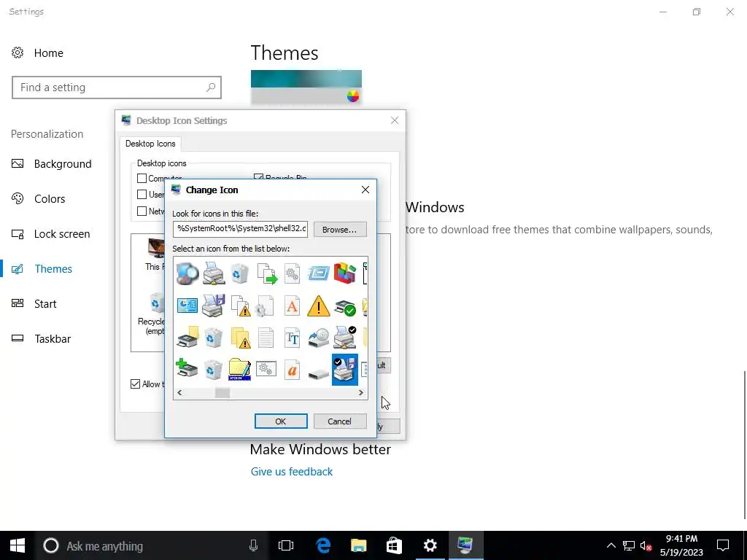This screenshot has width=747, height=560.
Task: Choose the folder with pencil icon
Action: [x=239, y=369]
